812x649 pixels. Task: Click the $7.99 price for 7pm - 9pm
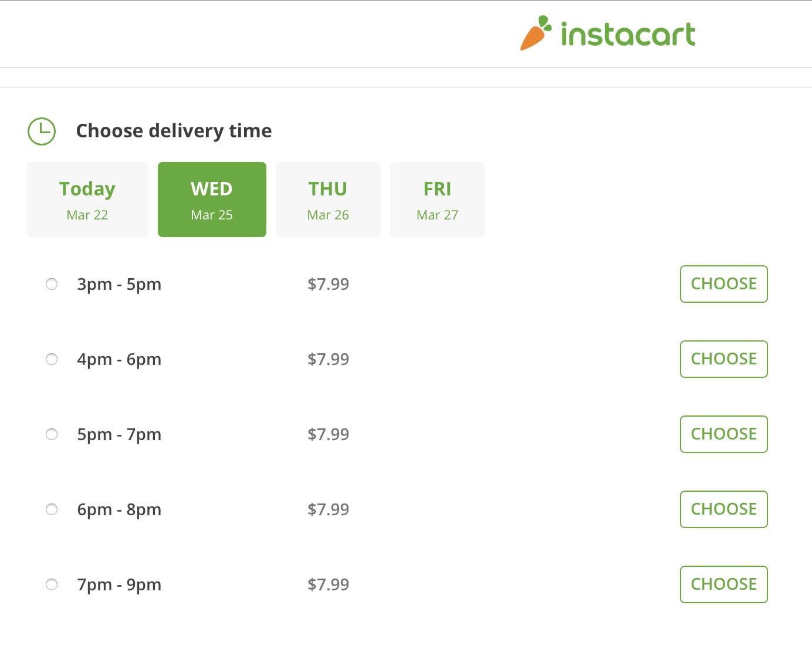[x=328, y=584]
